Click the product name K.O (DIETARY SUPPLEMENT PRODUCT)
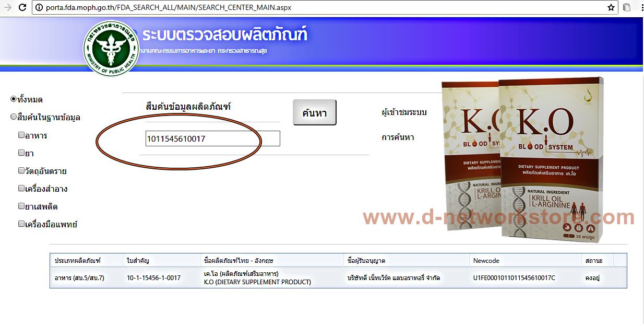 (257, 282)
